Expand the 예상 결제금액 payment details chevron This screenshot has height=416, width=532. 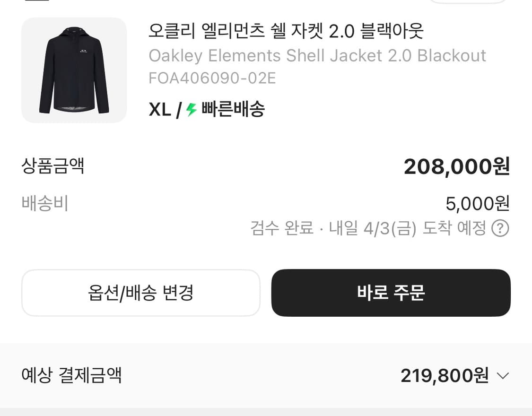click(x=503, y=376)
